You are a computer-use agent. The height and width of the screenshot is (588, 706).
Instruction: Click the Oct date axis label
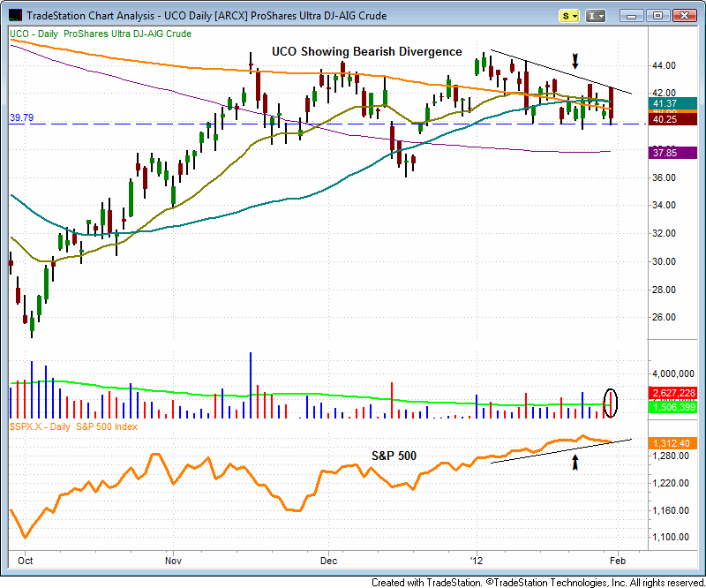point(26,561)
